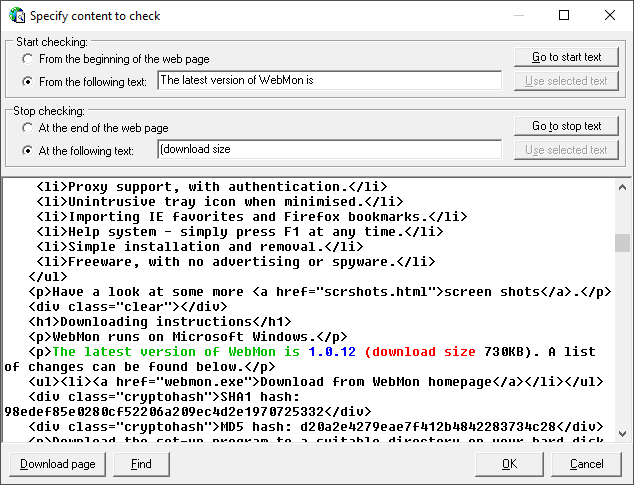Click the 'Downloading instructions' h1 line
The width and height of the screenshot is (634, 485).
coord(160,322)
